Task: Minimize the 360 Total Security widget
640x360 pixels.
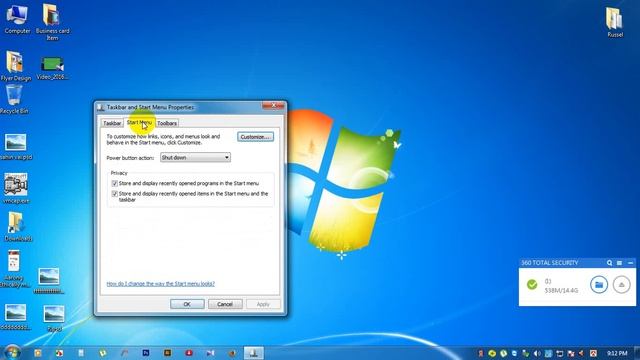Action: (630, 263)
